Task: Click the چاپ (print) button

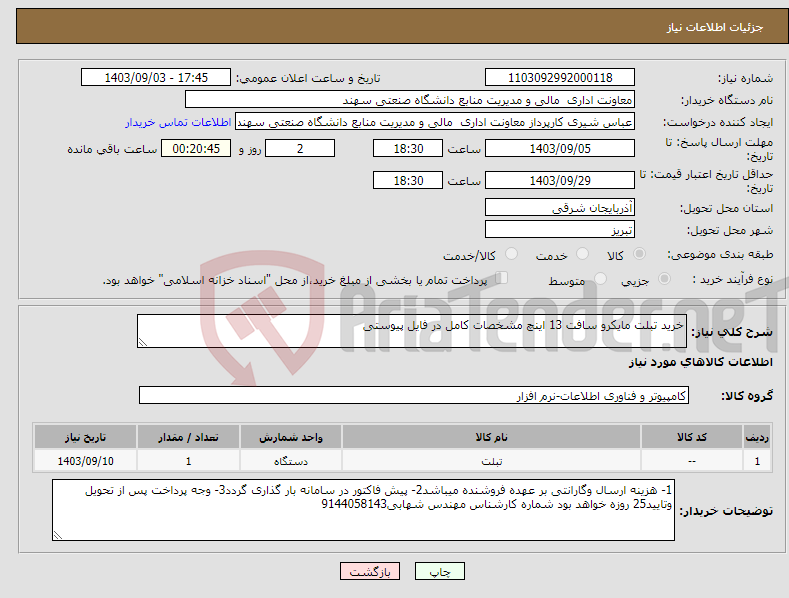Action: [x=439, y=571]
